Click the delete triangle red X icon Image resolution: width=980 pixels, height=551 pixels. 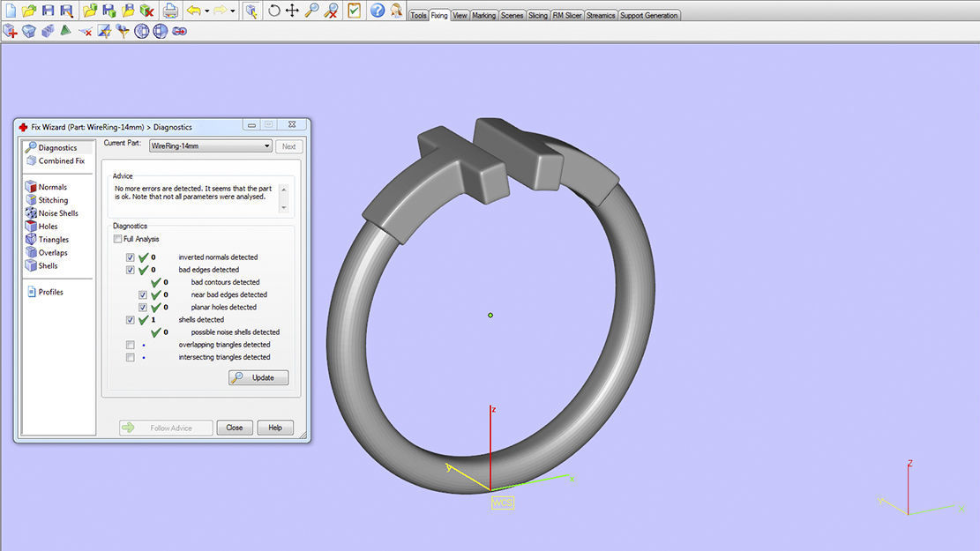click(85, 31)
